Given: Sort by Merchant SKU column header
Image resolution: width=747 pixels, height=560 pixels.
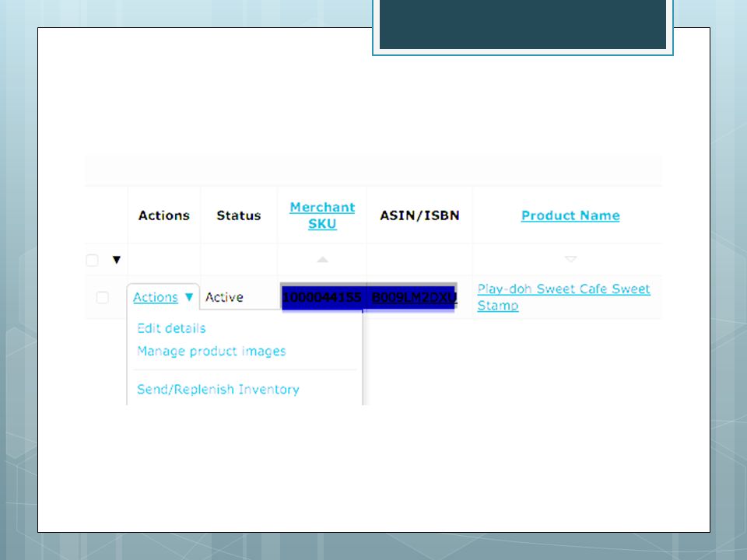Looking at the screenshot, I should click(x=322, y=215).
